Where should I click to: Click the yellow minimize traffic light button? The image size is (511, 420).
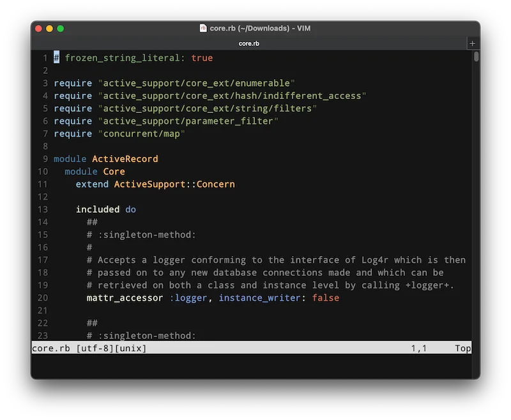(49, 28)
